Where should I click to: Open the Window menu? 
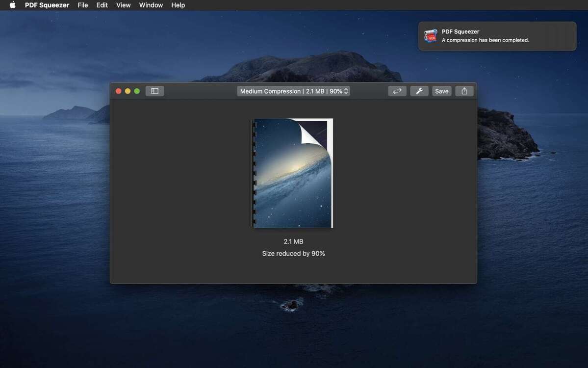click(x=151, y=5)
